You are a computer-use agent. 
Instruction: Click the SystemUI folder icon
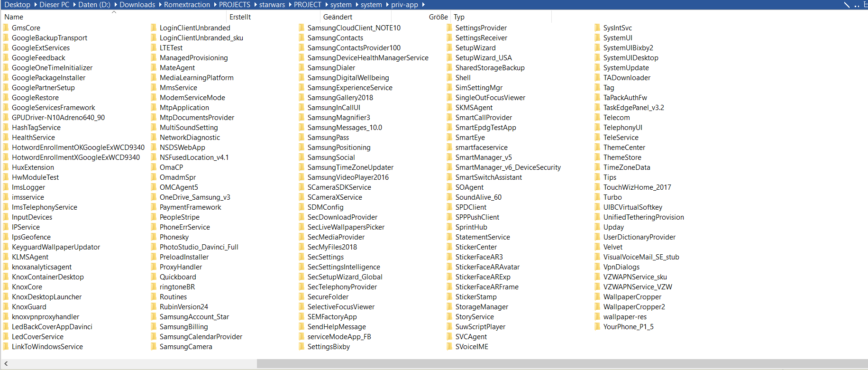[597, 37]
